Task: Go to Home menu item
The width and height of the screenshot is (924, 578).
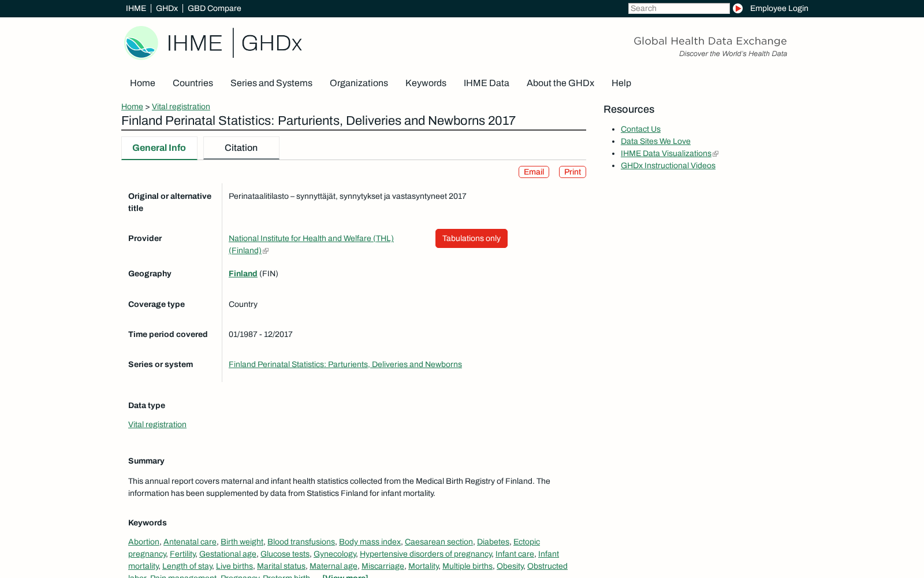Action: point(143,83)
